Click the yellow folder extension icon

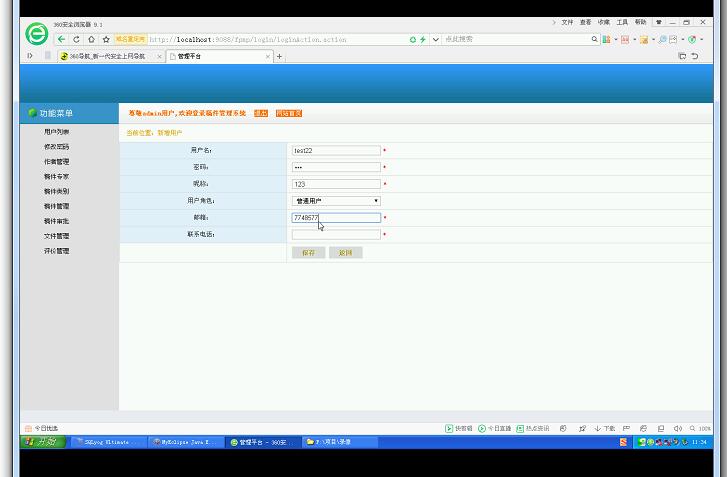(x=644, y=40)
